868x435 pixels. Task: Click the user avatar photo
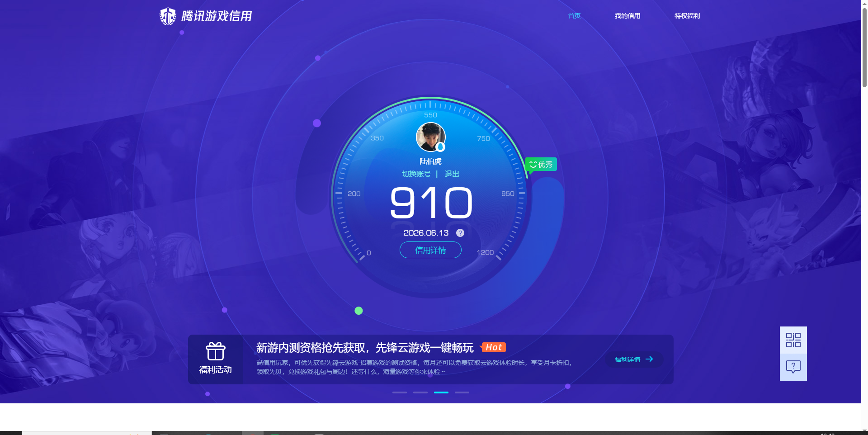click(430, 137)
